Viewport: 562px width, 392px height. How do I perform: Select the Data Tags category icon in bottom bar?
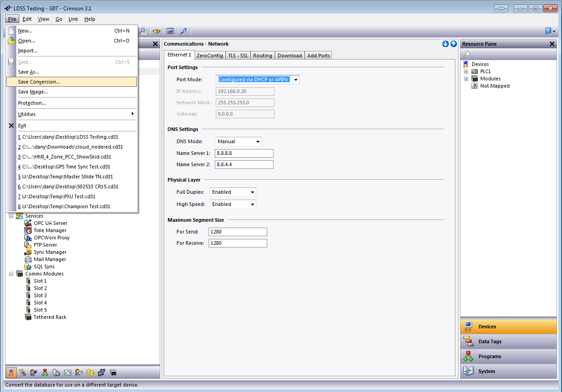pyautogui.click(x=22, y=373)
